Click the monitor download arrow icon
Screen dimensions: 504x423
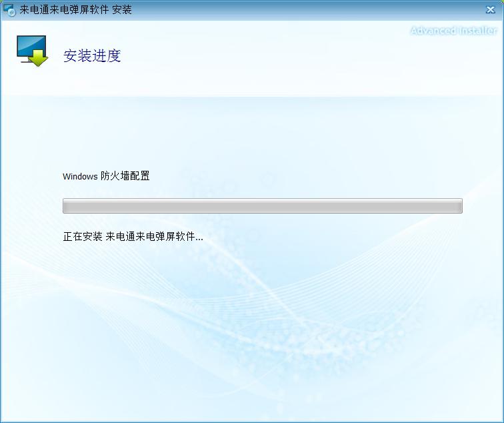click(x=32, y=51)
